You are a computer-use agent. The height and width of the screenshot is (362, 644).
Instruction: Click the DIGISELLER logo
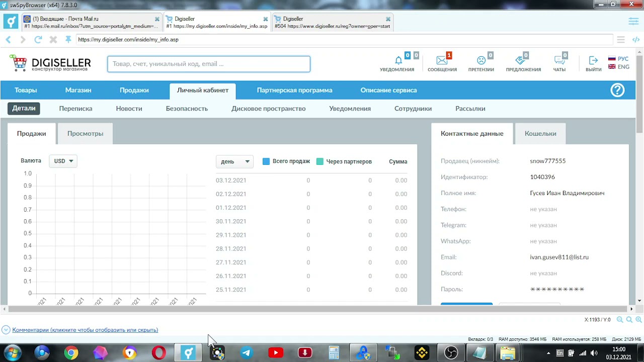tap(50, 63)
